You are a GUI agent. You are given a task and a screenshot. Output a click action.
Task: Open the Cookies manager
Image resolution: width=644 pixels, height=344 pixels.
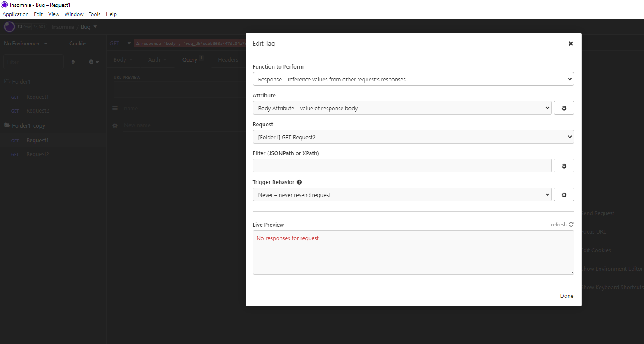(x=78, y=43)
